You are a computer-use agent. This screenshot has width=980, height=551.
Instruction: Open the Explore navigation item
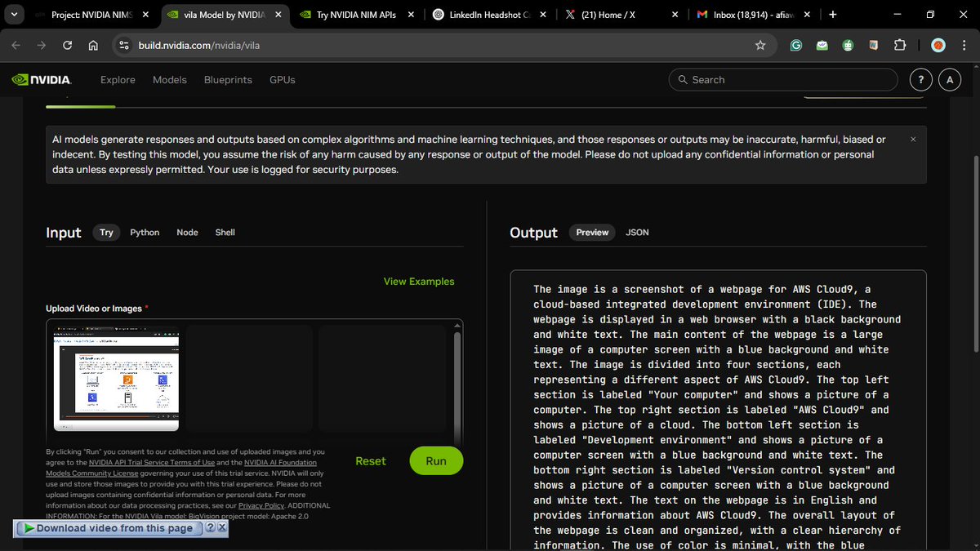coord(118,80)
